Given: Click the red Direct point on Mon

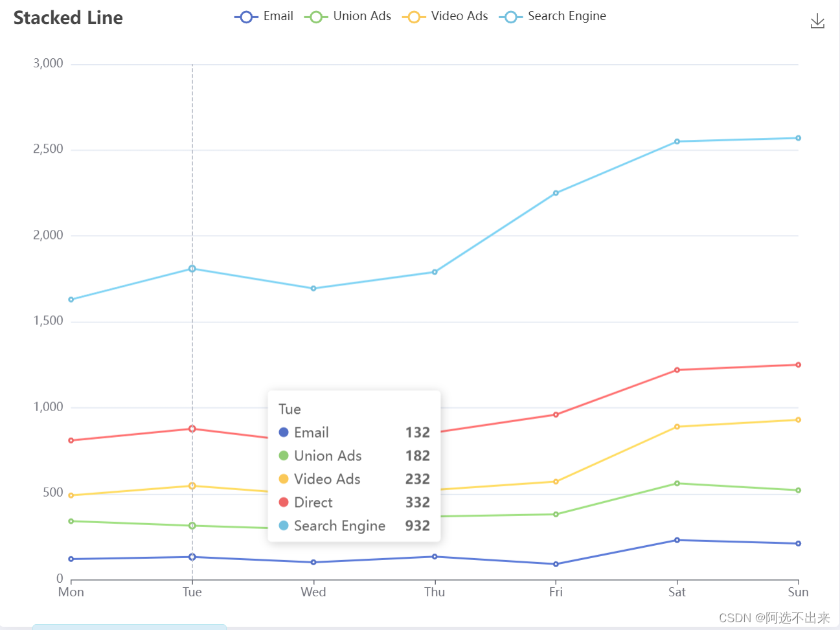Looking at the screenshot, I should [x=71, y=440].
